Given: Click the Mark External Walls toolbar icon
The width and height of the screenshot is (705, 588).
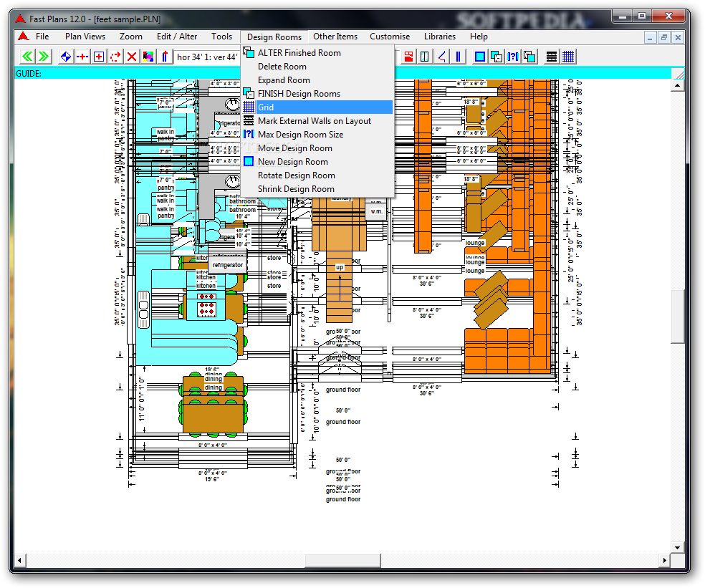Looking at the screenshot, I should coord(551,57).
